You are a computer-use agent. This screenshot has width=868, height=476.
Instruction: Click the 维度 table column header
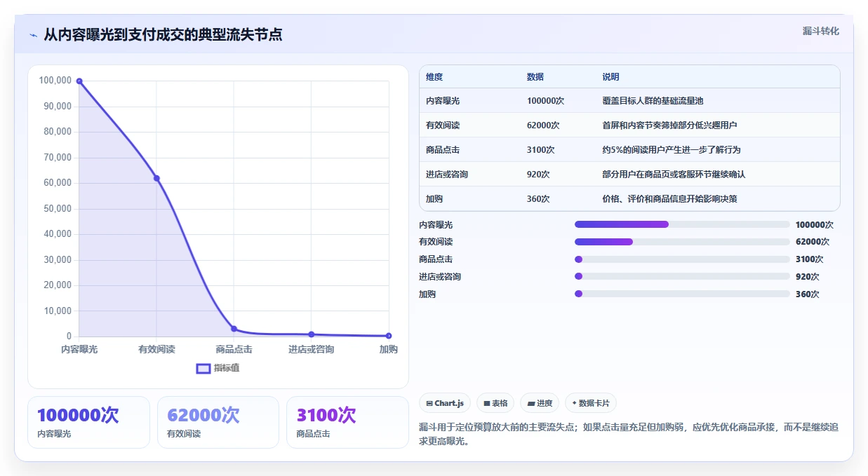click(x=434, y=77)
